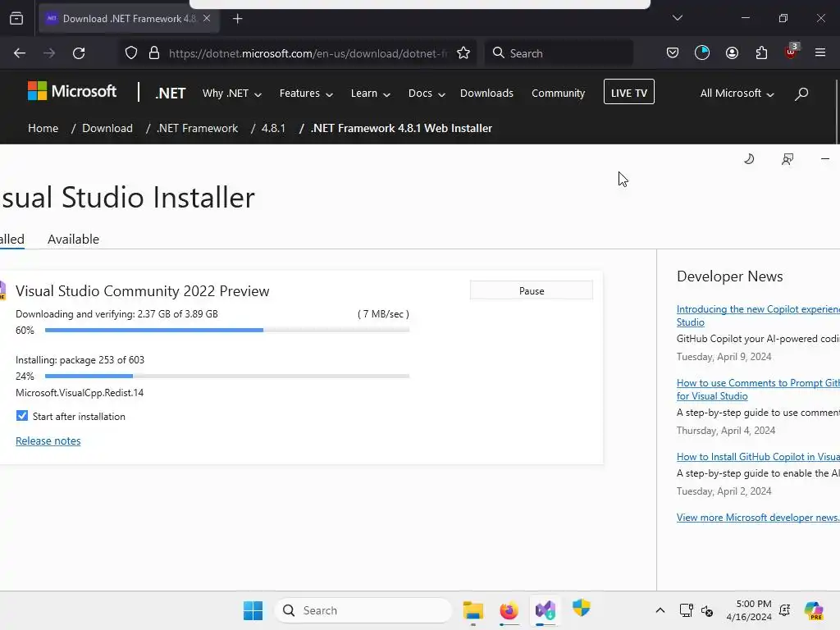Click the browser URL address field

(x=308, y=53)
